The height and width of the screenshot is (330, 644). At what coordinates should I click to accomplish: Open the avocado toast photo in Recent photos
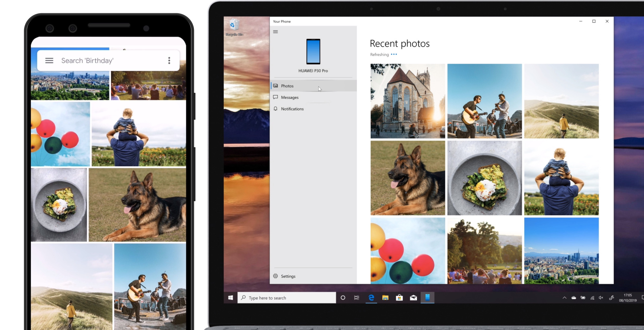485,178
